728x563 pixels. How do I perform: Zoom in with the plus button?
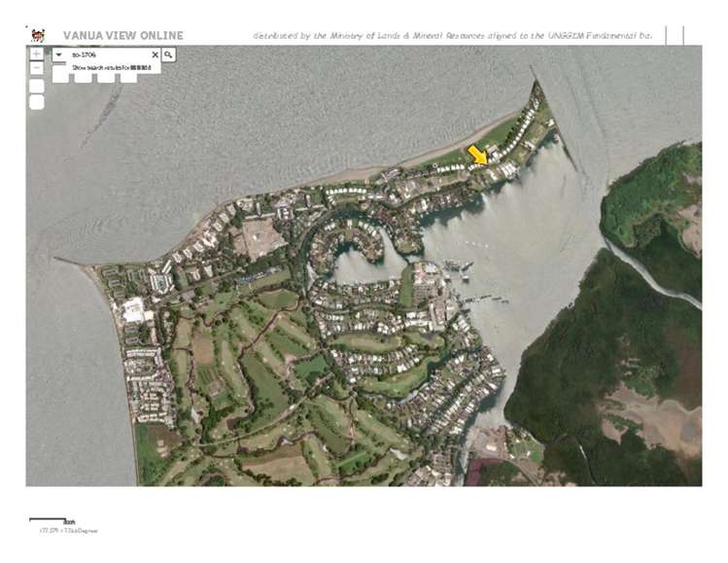[37, 53]
